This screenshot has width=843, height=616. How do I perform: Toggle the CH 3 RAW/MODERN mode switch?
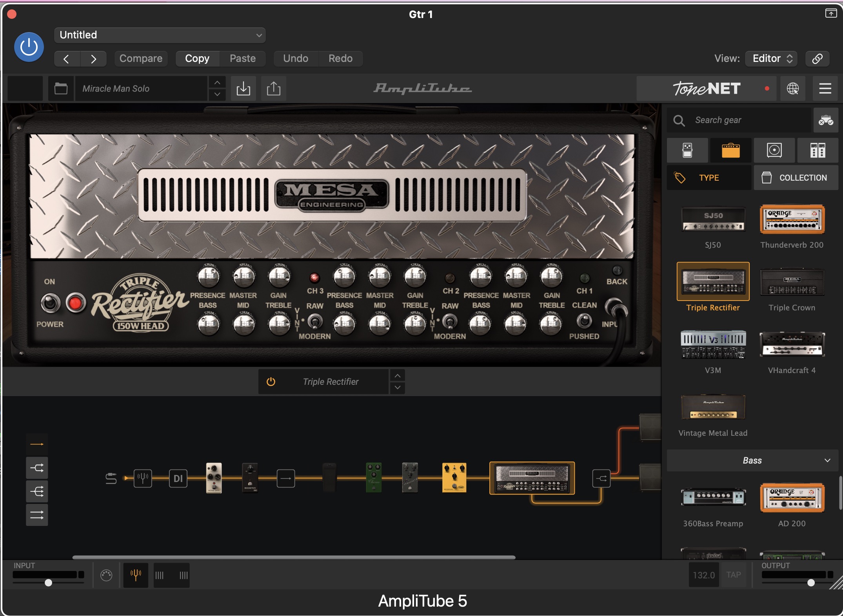315,321
